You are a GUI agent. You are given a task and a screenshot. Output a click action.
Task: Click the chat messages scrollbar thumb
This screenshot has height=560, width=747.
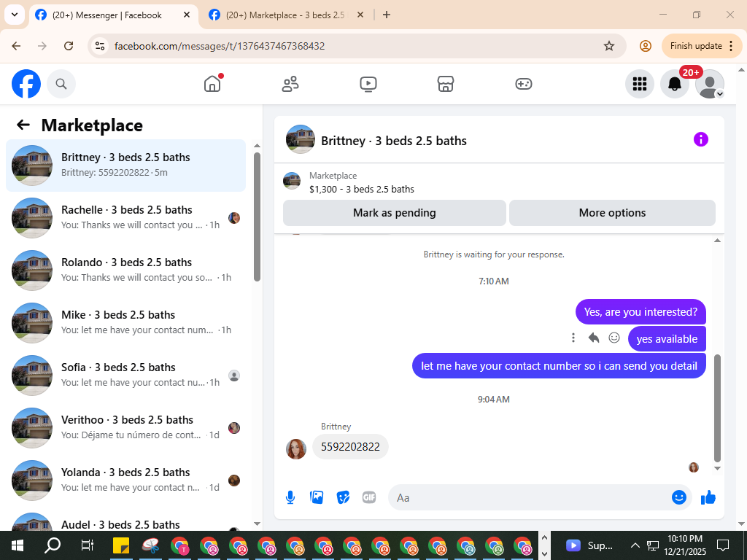point(718,408)
